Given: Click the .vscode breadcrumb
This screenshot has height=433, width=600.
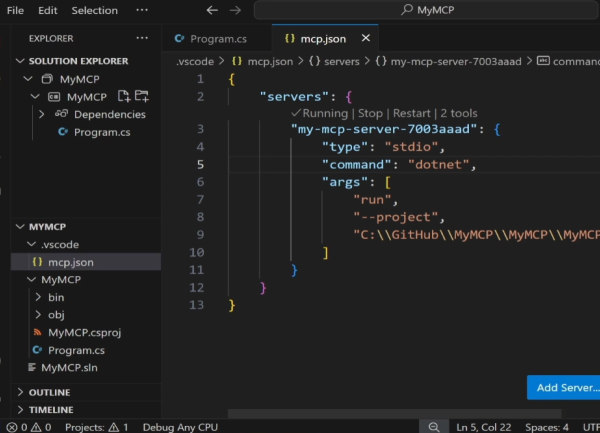Looking at the screenshot, I should (195, 61).
